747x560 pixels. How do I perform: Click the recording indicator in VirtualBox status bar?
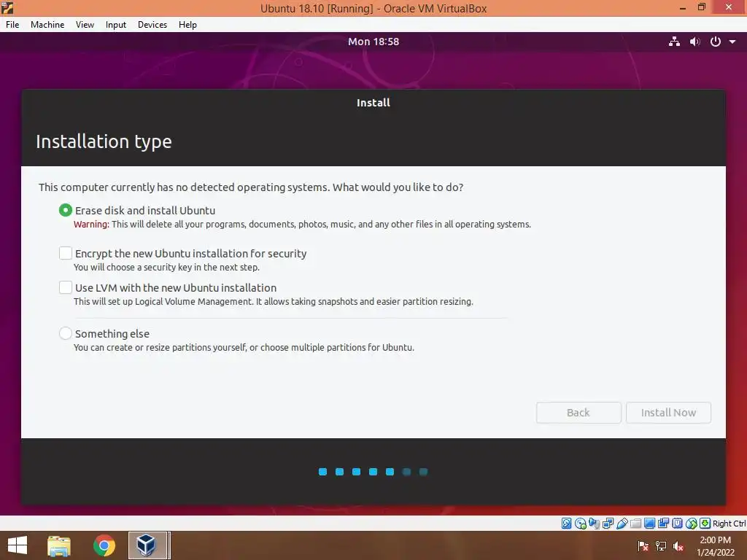663,524
